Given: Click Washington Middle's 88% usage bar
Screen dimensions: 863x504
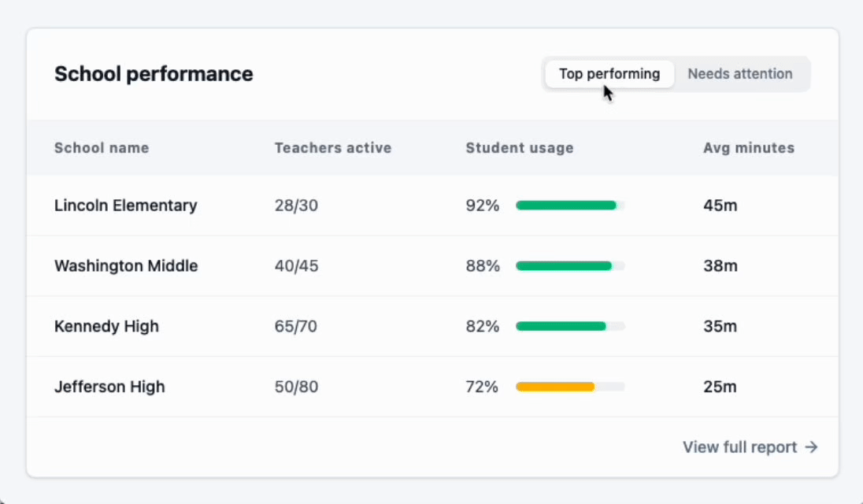Looking at the screenshot, I should pos(569,266).
